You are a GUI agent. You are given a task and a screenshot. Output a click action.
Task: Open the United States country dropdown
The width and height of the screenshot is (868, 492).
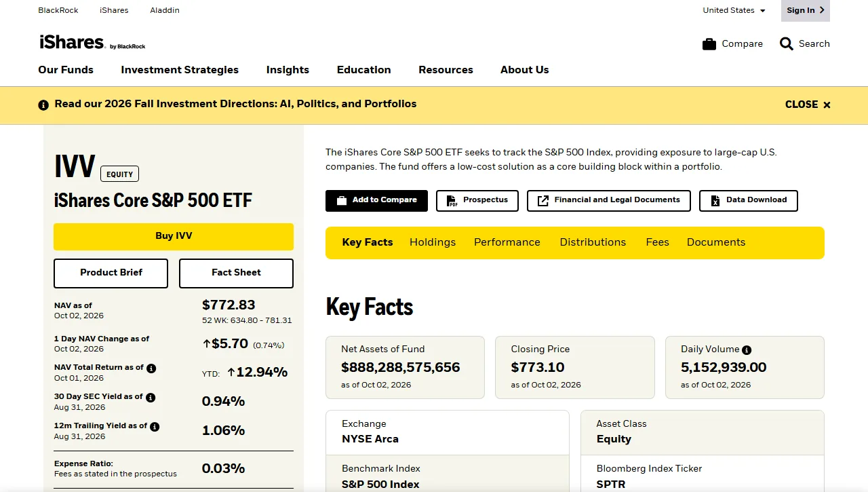[734, 10]
